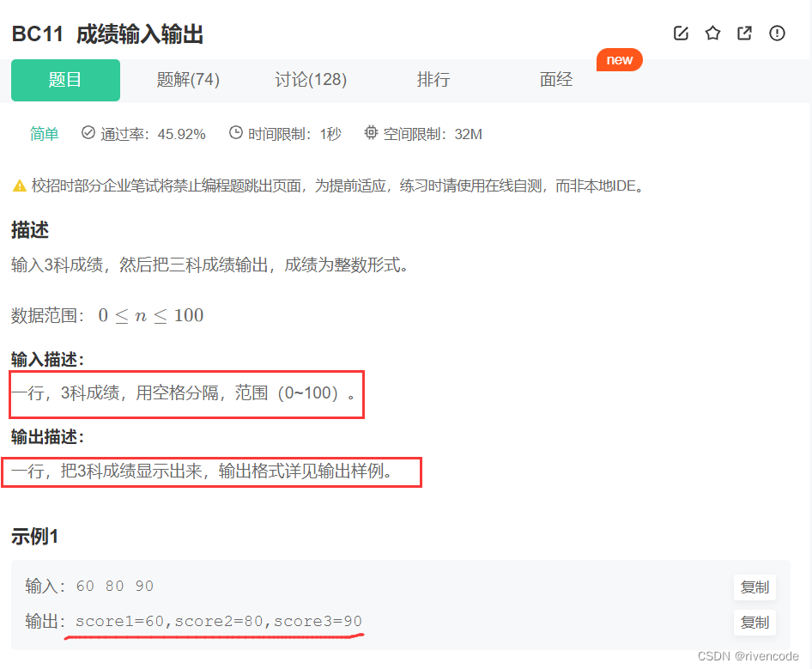Switch to 讨论(128) tab
This screenshot has width=812, height=669.
click(311, 80)
